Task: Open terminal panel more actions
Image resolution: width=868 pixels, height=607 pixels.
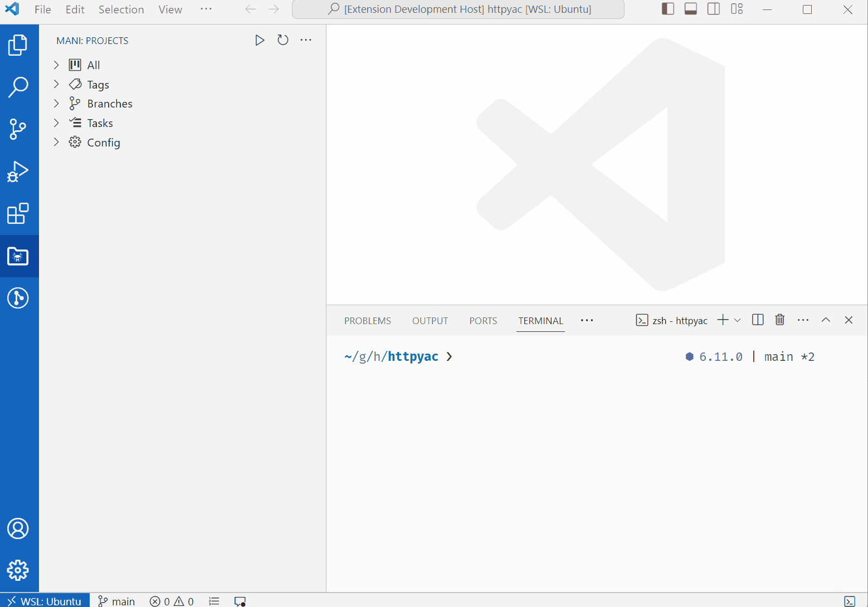Action: (803, 320)
